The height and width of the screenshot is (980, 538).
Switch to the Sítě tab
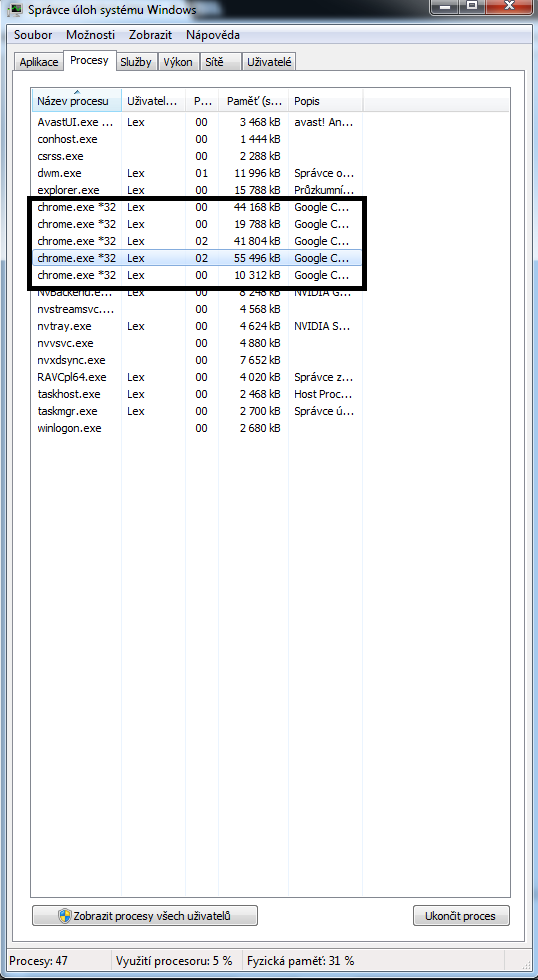pos(221,62)
